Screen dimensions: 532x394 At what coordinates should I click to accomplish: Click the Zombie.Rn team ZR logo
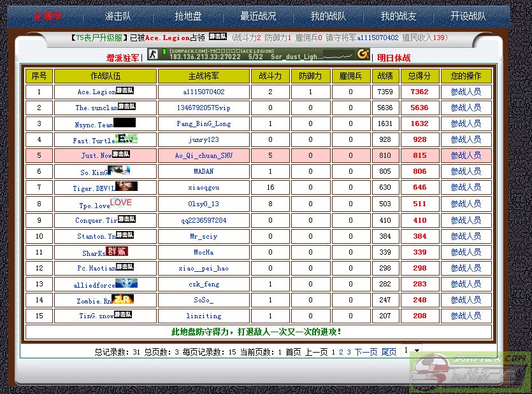(123, 299)
